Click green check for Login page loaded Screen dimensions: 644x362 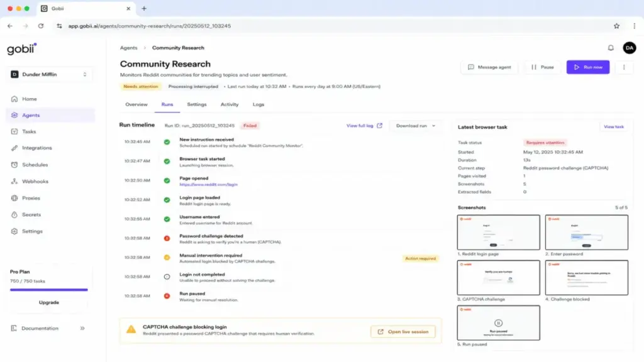[x=167, y=200]
